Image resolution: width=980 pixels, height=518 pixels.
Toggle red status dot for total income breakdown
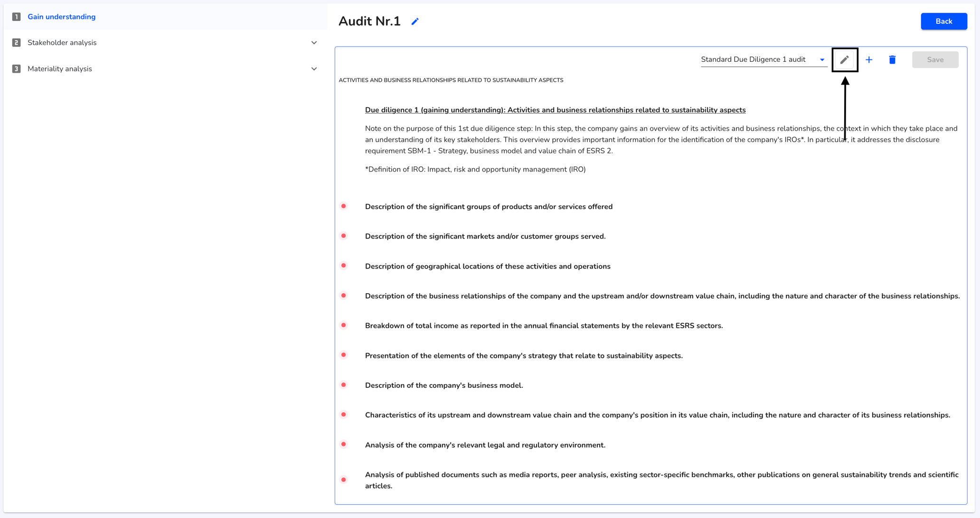[344, 326]
